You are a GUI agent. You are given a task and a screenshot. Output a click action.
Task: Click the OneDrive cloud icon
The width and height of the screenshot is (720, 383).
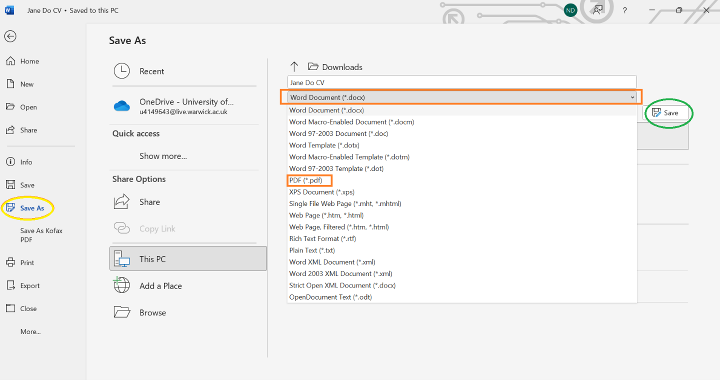tap(122, 106)
